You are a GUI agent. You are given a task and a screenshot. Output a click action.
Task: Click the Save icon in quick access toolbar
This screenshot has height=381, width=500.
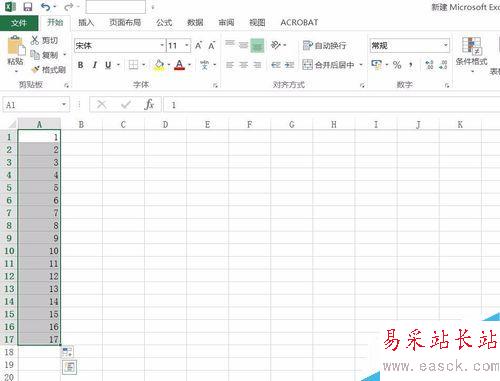(x=28, y=7)
